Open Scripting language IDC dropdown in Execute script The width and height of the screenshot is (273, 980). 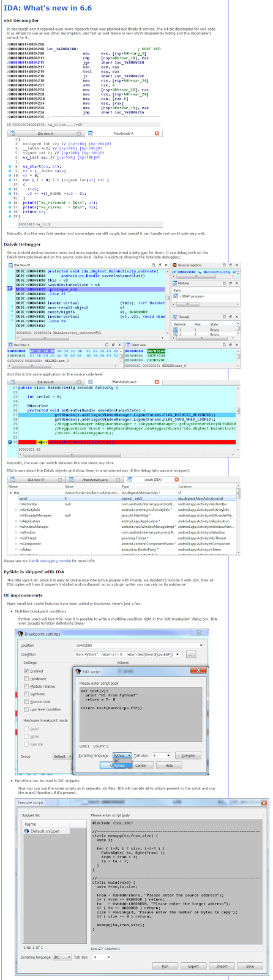pyautogui.click(x=62, y=956)
